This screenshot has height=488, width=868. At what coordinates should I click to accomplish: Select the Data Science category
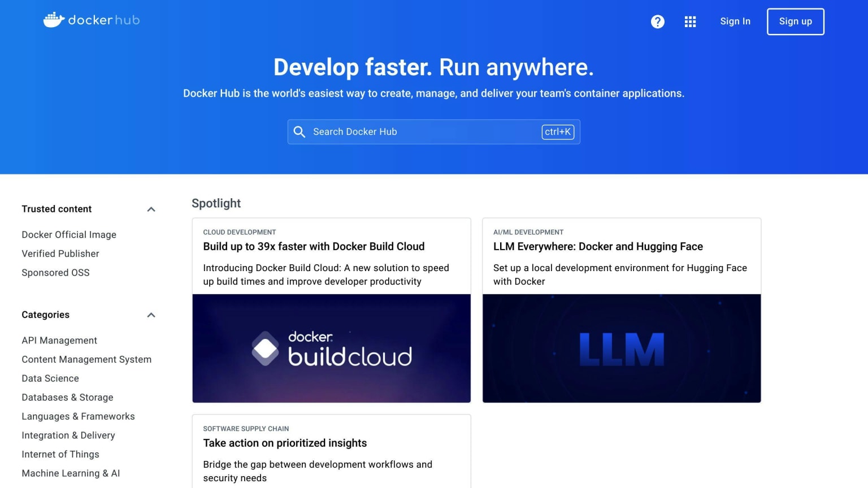click(x=50, y=378)
